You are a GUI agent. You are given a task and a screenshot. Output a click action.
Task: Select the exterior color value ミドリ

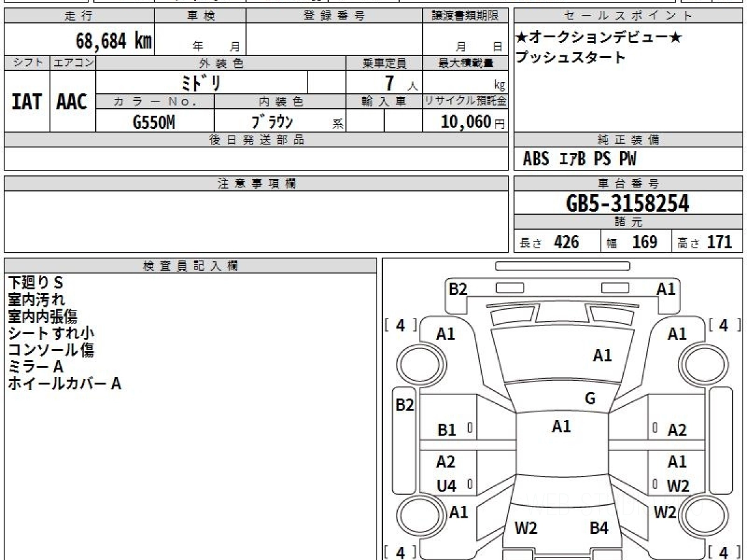[x=200, y=82]
